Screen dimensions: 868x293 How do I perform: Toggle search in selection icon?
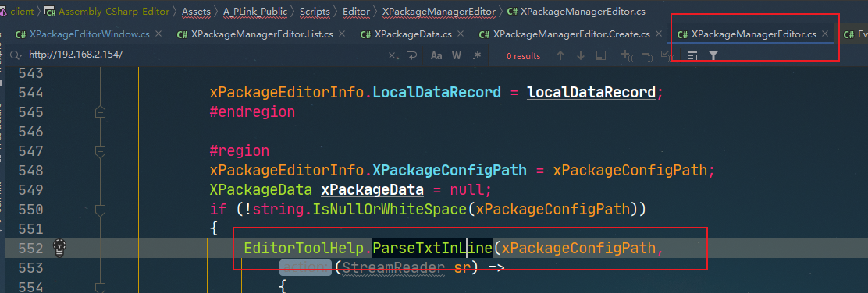coord(600,56)
